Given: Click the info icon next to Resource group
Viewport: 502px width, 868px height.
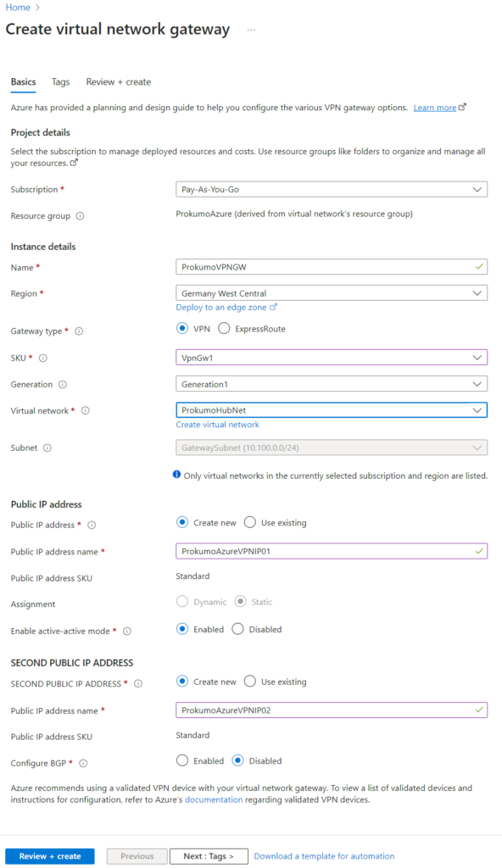Looking at the screenshot, I should (x=80, y=216).
